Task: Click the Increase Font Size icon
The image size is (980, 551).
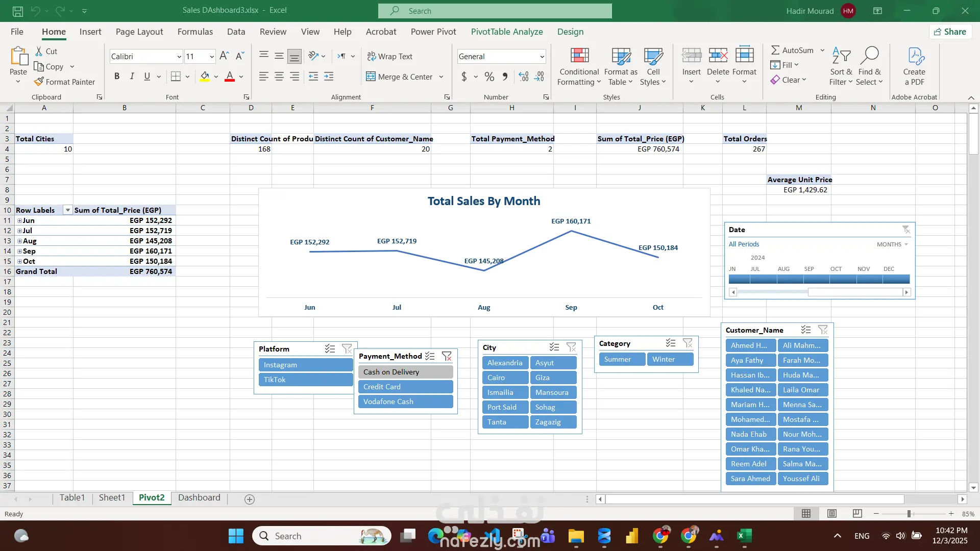Action: [224, 56]
